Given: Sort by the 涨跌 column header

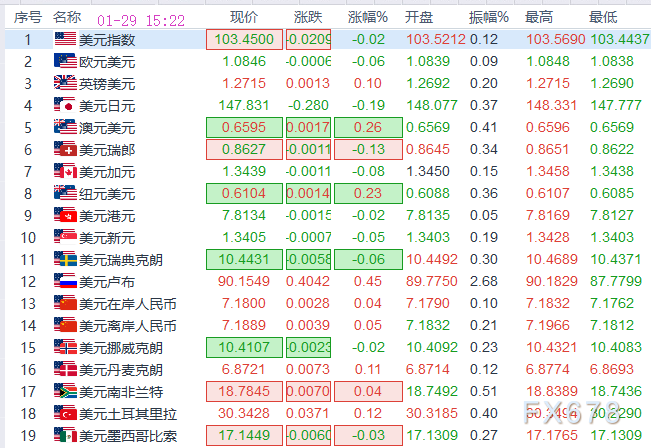Looking at the screenshot, I should coord(308,17).
